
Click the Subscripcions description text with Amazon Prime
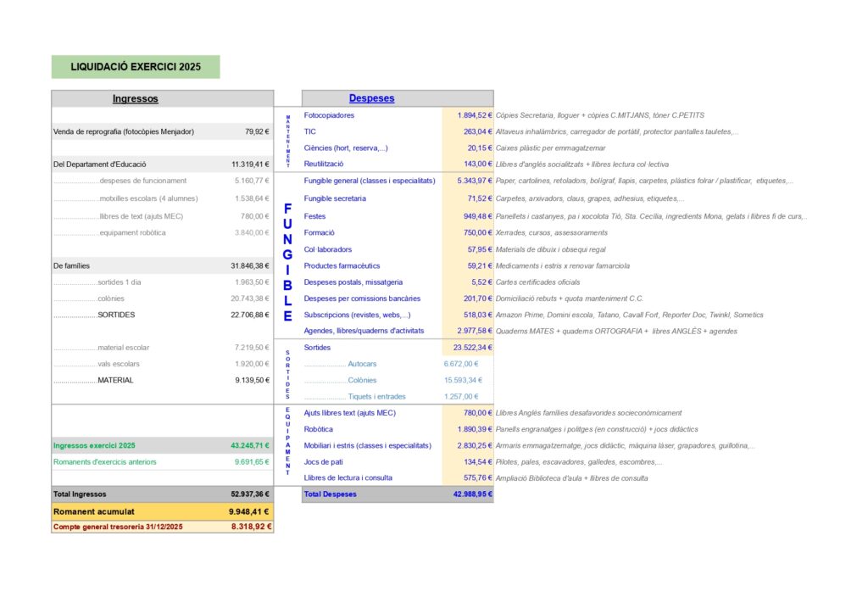(x=617, y=315)
